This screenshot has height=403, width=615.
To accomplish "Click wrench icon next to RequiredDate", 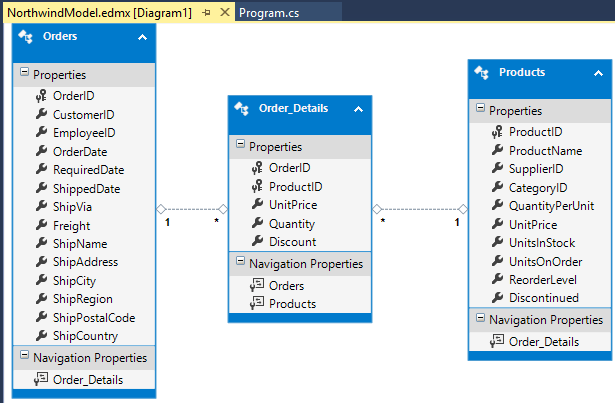I will 41,169.
